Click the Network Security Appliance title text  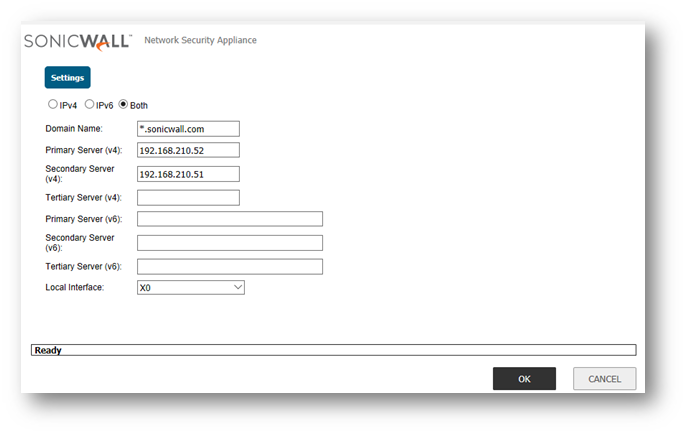pyautogui.click(x=201, y=40)
